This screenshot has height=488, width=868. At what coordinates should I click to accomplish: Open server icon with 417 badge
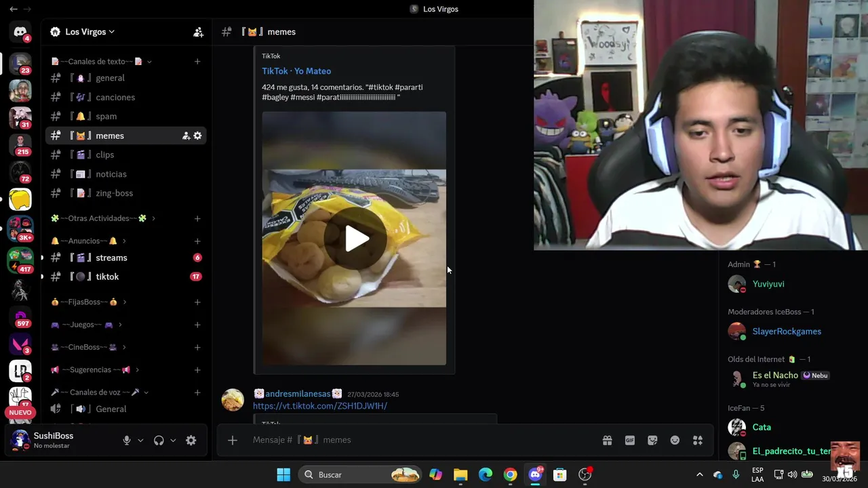[20, 260]
